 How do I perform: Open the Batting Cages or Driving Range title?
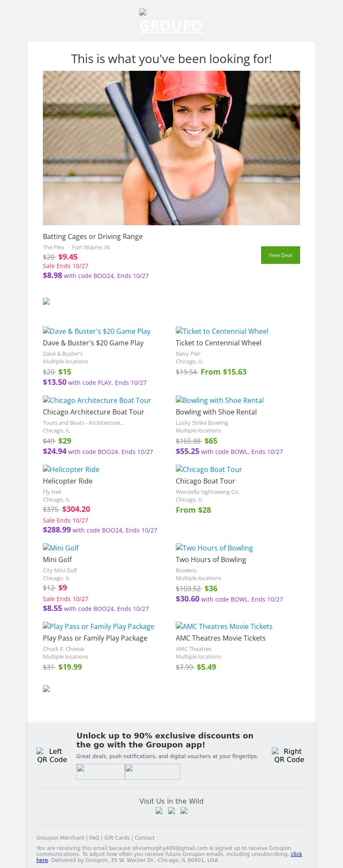93,236
